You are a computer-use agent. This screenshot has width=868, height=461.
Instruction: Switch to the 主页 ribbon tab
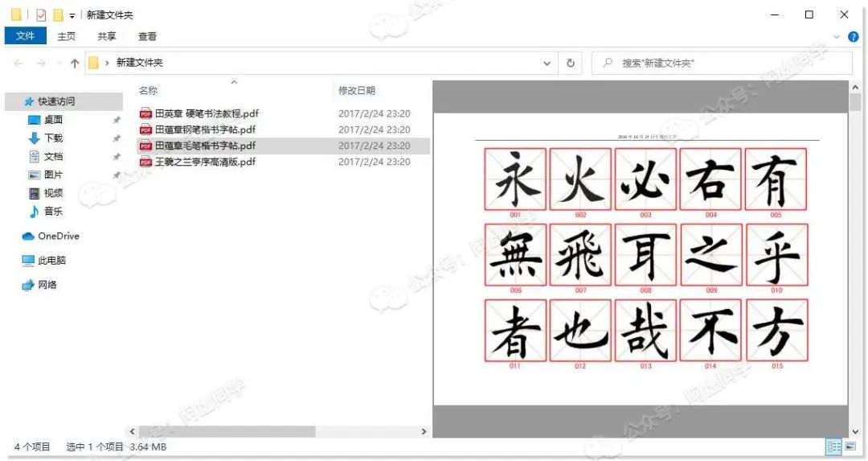67,36
